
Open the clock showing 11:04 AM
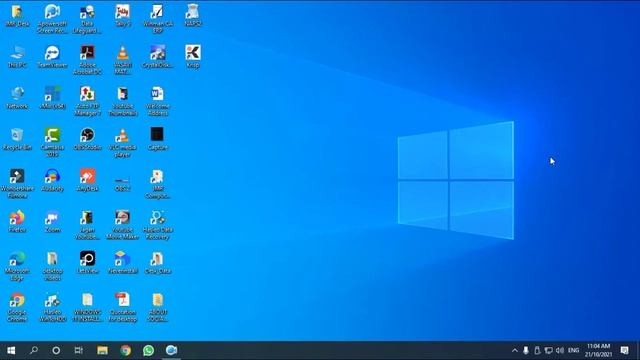[599, 350]
